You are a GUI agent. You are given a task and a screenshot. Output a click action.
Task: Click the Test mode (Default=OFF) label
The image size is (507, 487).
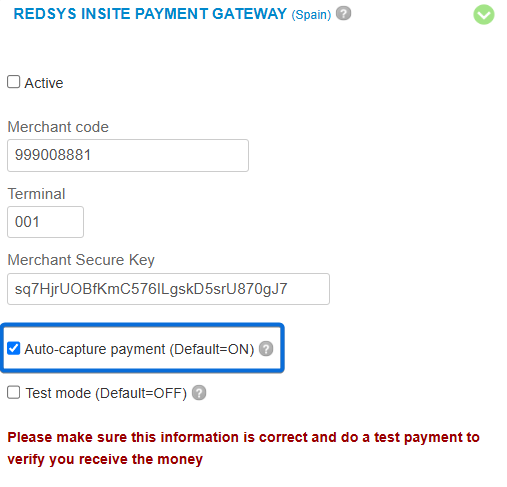point(106,393)
